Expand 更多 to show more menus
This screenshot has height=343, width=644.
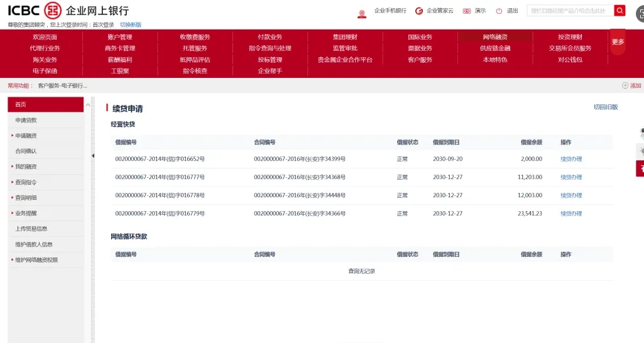(618, 42)
